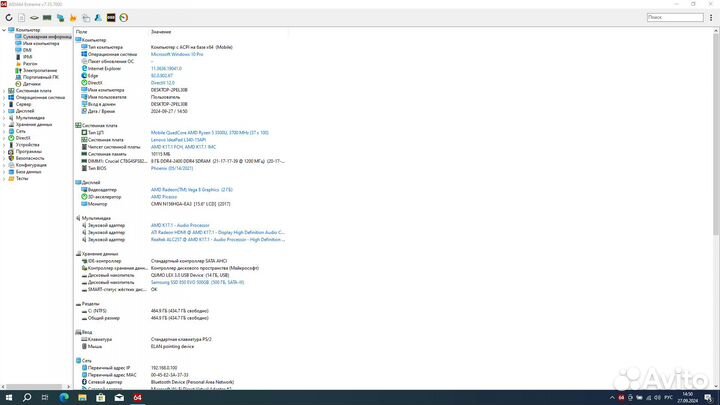Open the Windows Start menu
This screenshot has width=720, height=405.
click(9, 398)
